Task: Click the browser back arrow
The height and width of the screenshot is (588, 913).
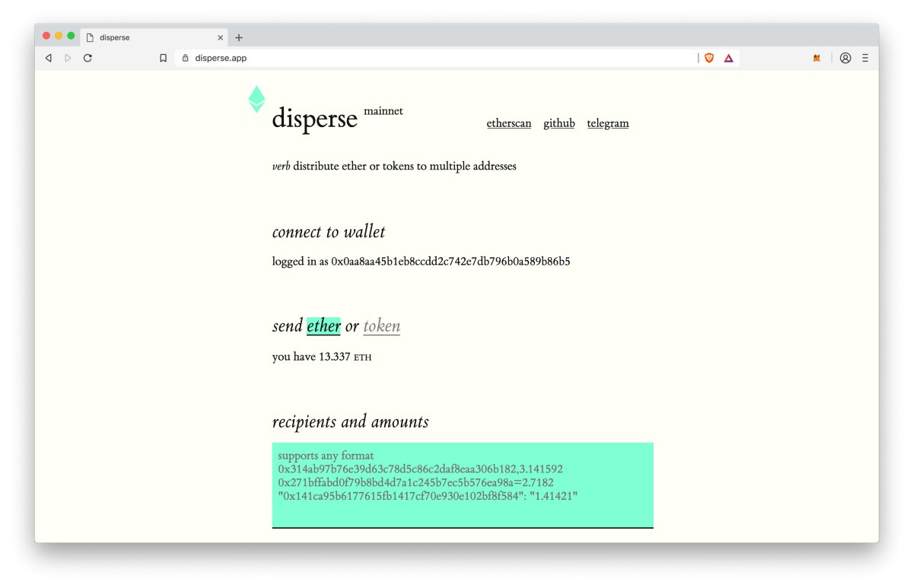Action: (48, 58)
